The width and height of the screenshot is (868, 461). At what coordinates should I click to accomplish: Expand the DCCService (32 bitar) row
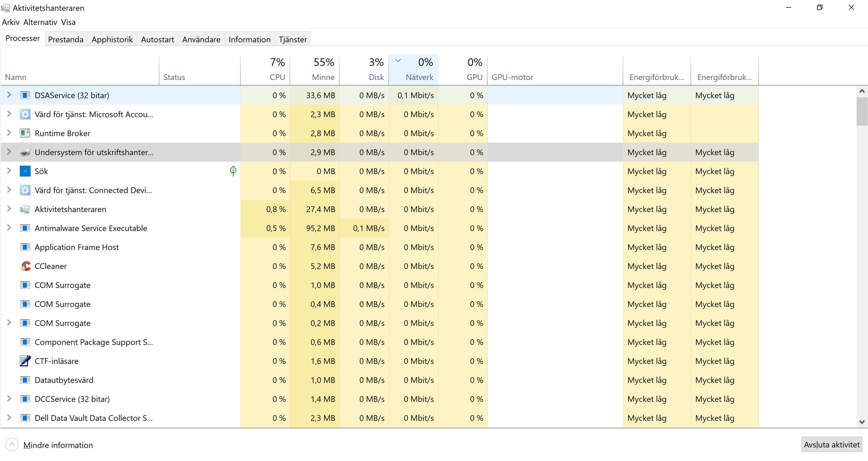9,399
